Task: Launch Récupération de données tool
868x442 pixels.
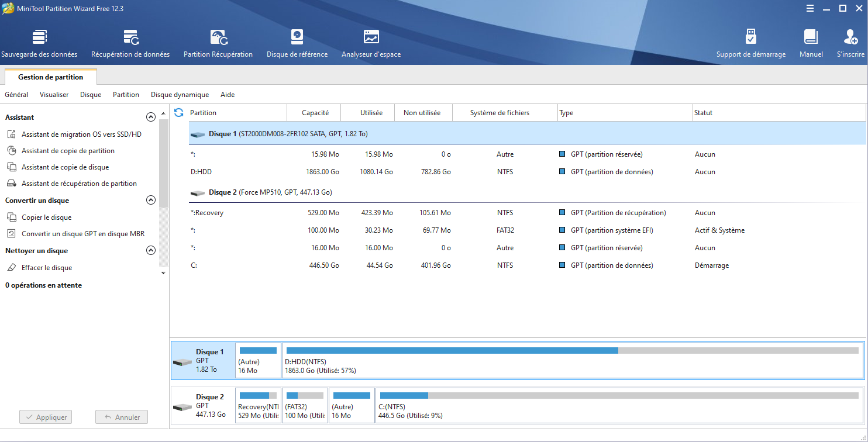Action: (130, 44)
